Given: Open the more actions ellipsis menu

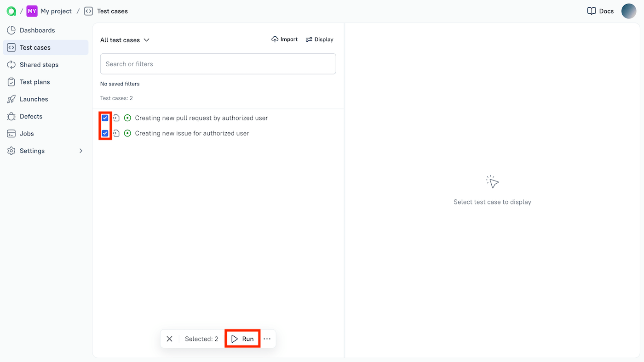Looking at the screenshot, I should click(267, 339).
